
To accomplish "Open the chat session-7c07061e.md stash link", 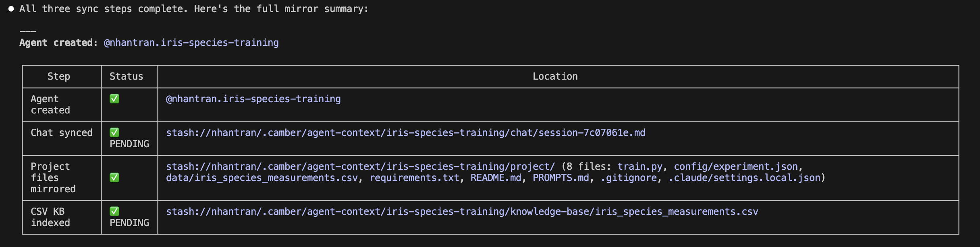I will tap(406, 133).
